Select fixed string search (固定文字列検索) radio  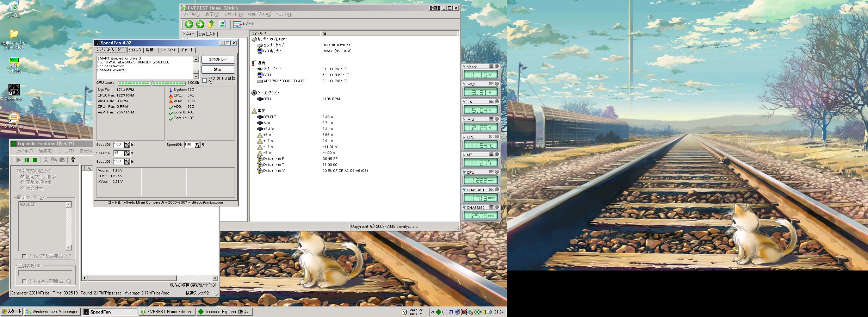click(x=23, y=176)
